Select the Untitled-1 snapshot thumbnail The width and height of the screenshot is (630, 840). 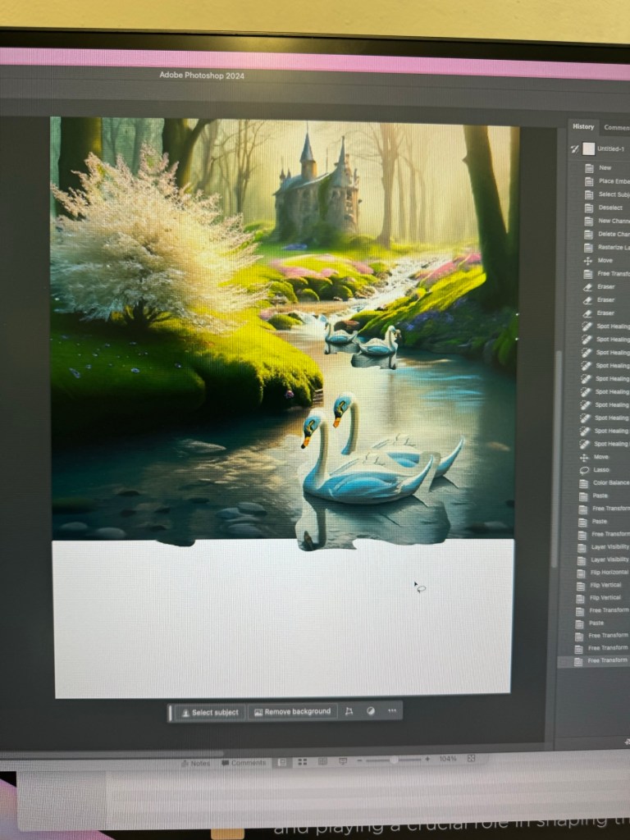588,148
